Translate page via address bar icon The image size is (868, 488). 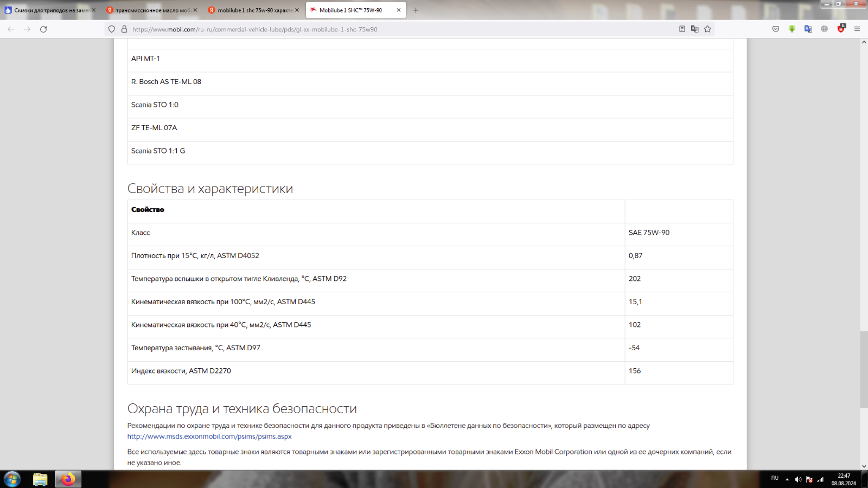tap(694, 29)
